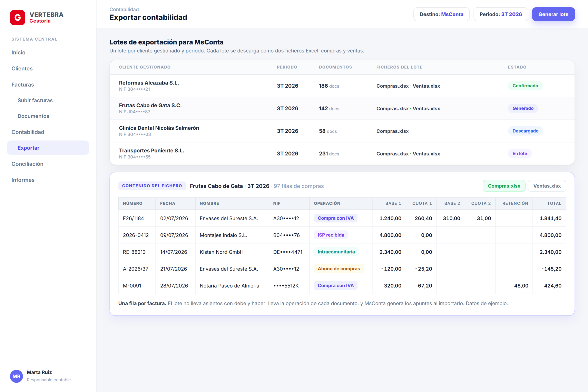Click invoice number M-0091
Image resolution: width=588 pixels, height=392 pixels.
132,285
